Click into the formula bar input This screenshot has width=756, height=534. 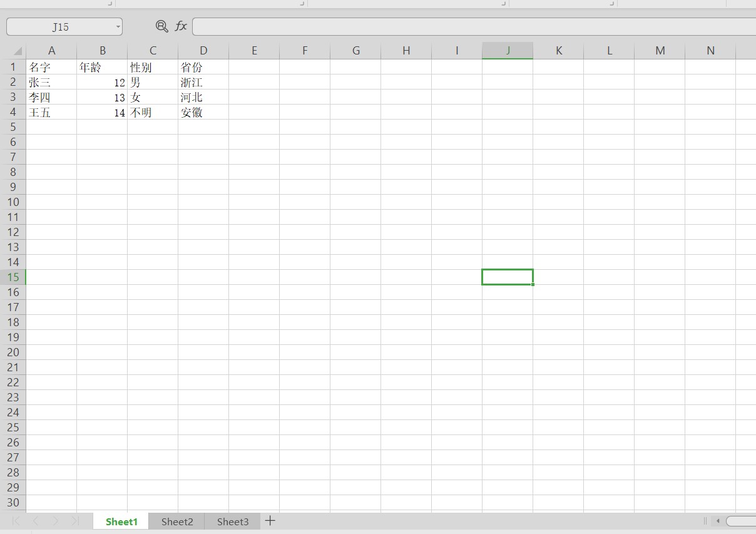pos(474,26)
